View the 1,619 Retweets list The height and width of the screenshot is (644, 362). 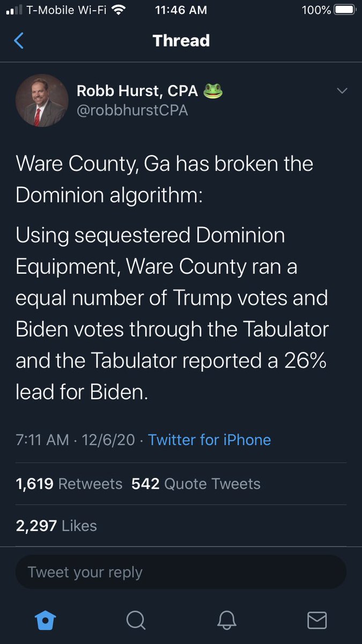click(69, 484)
